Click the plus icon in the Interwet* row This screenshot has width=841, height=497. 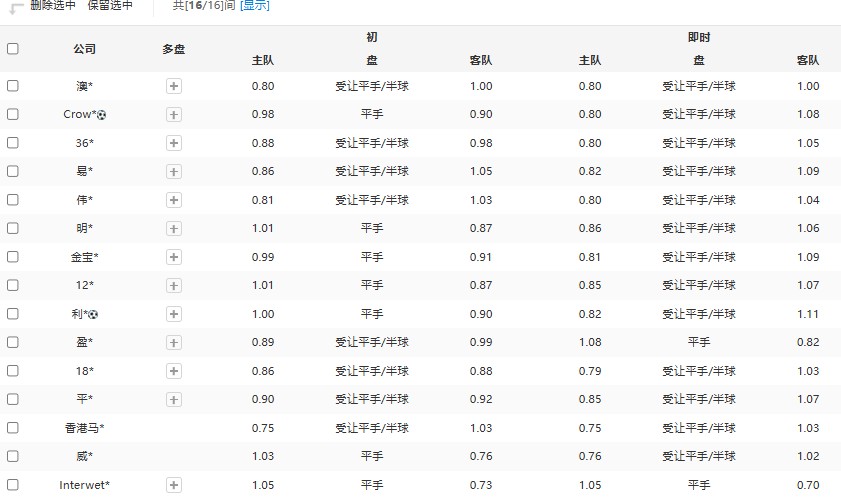click(x=173, y=486)
